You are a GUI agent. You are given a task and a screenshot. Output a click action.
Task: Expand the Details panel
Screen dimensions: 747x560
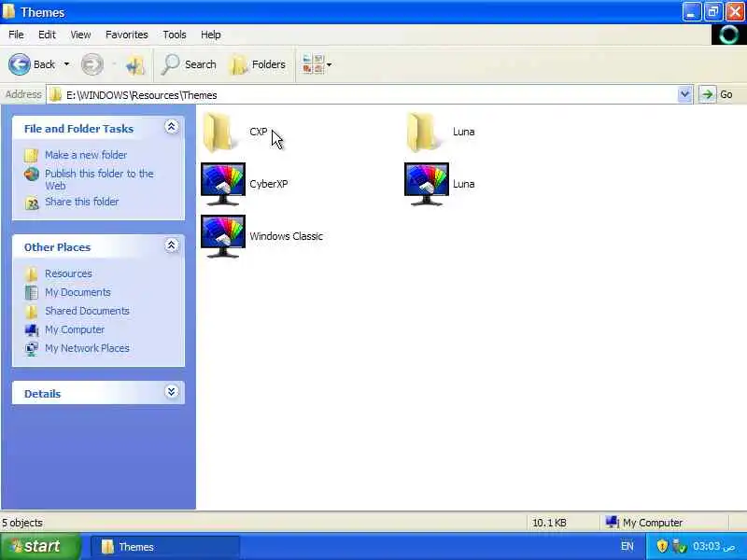(x=172, y=392)
